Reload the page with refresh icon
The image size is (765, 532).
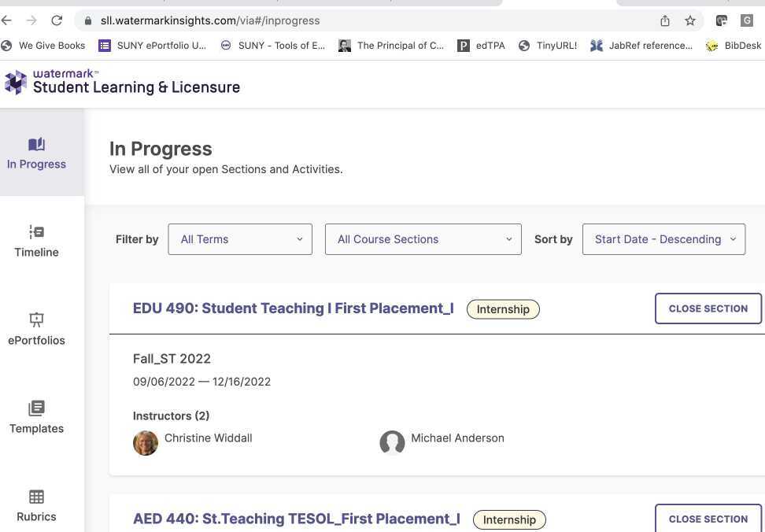click(55, 20)
